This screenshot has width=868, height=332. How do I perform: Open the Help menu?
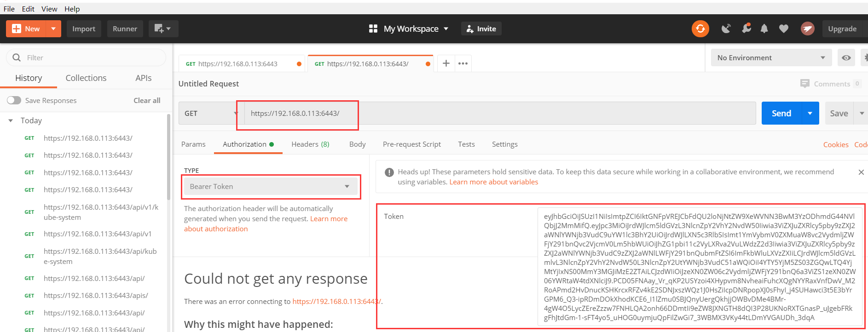72,9
